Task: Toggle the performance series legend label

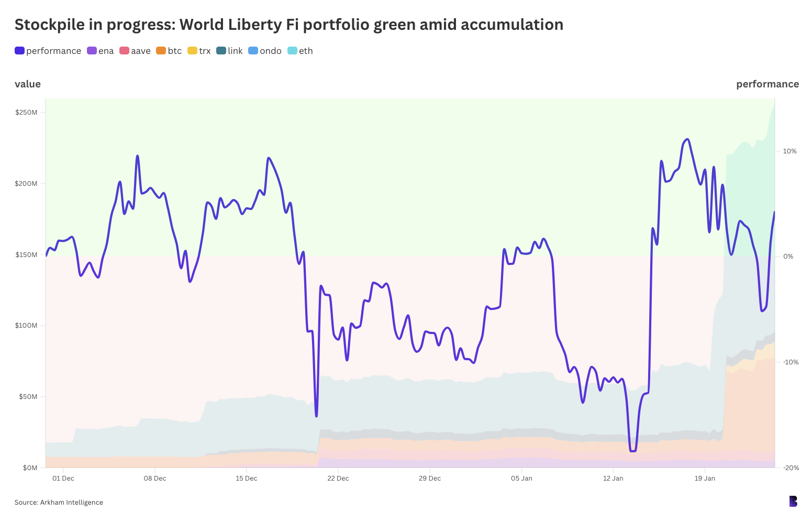Action: 53,51
